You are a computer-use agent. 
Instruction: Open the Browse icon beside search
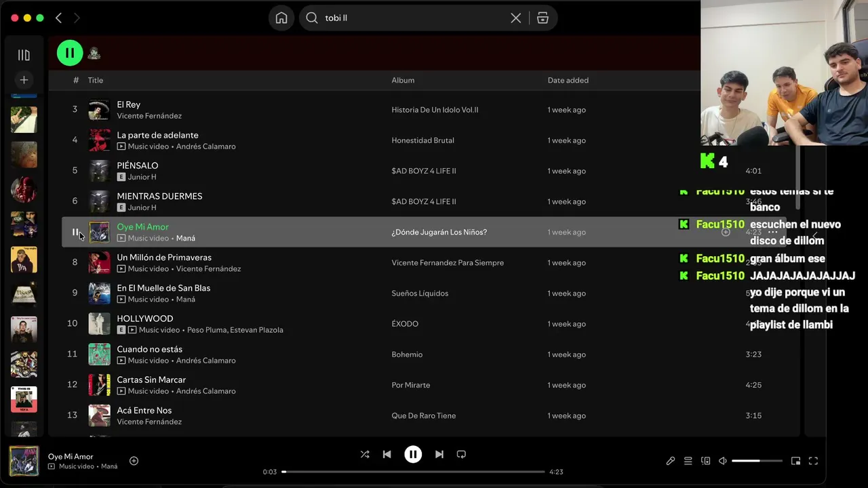point(542,18)
